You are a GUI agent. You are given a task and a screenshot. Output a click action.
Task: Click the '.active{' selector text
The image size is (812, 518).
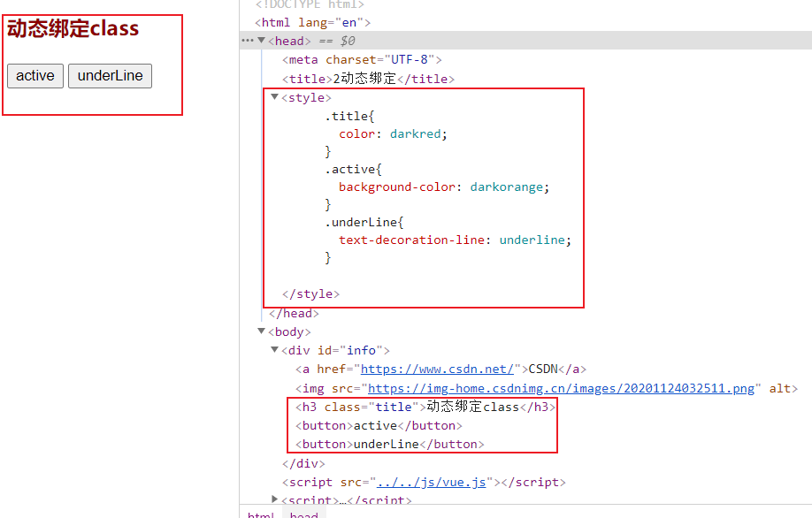point(353,169)
